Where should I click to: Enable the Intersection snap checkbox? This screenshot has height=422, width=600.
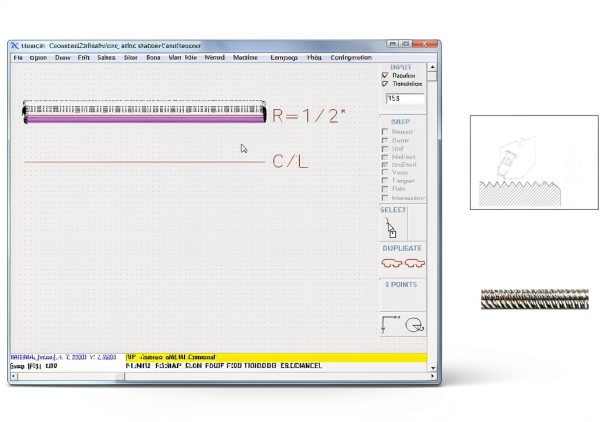click(x=385, y=198)
